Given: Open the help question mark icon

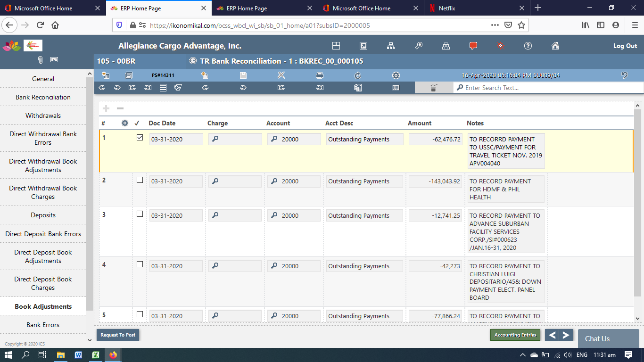Looking at the screenshot, I should coord(528,46).
